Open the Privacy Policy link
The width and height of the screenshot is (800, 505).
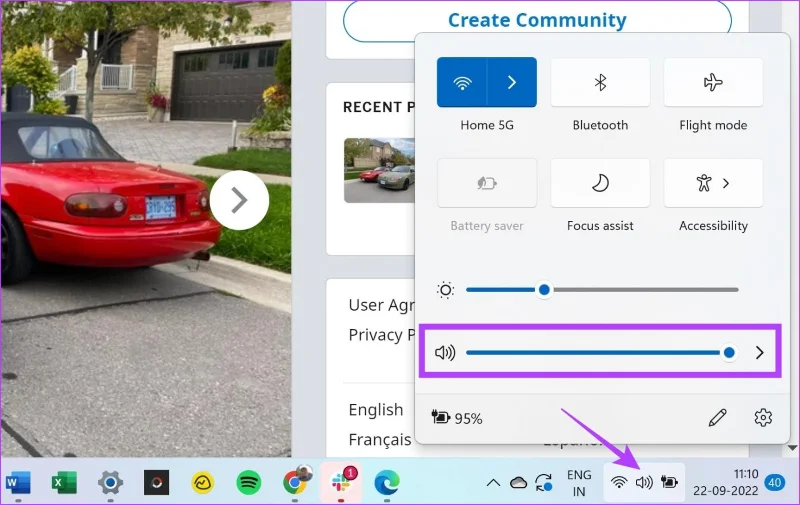381,335
